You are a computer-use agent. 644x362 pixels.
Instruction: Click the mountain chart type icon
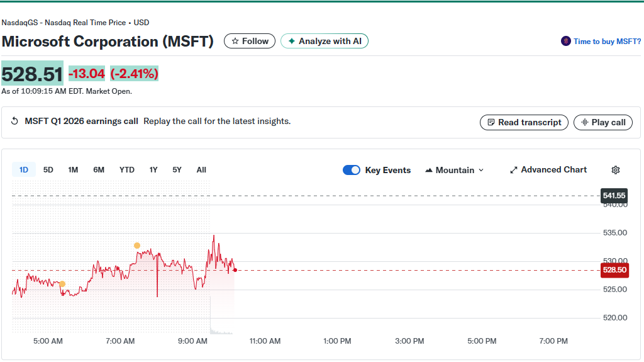(429, 170)
